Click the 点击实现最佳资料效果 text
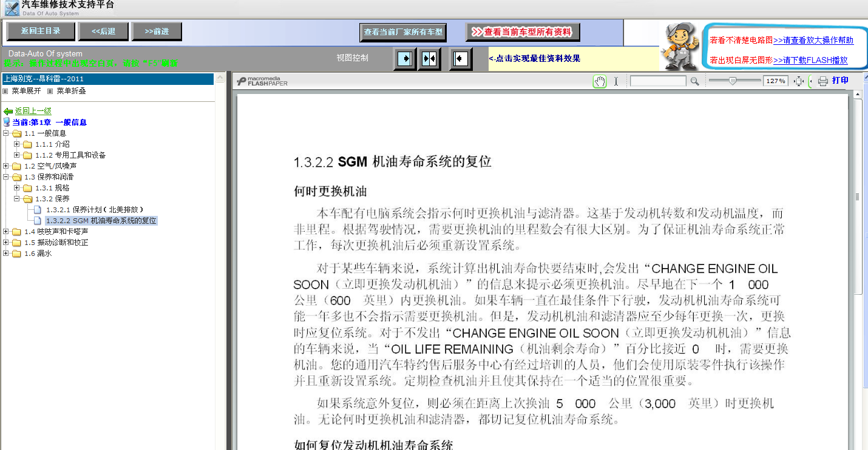This screenshot has width=868, height=450. click(x=535, y=59)
